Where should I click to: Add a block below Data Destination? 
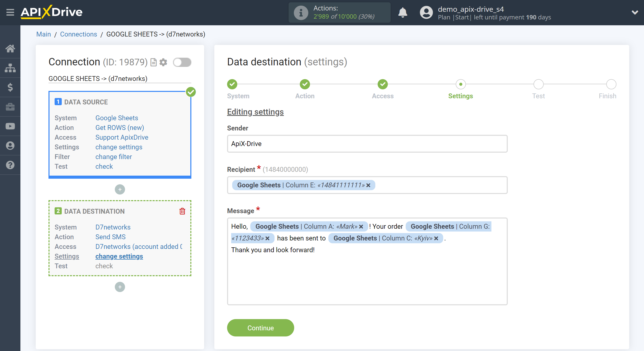click(120, 287)
